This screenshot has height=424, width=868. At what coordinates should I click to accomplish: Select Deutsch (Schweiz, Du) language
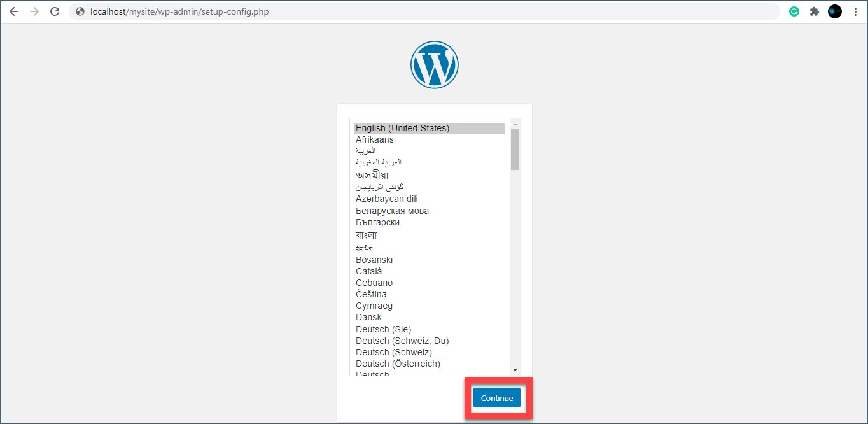click(x=430, y=341)
